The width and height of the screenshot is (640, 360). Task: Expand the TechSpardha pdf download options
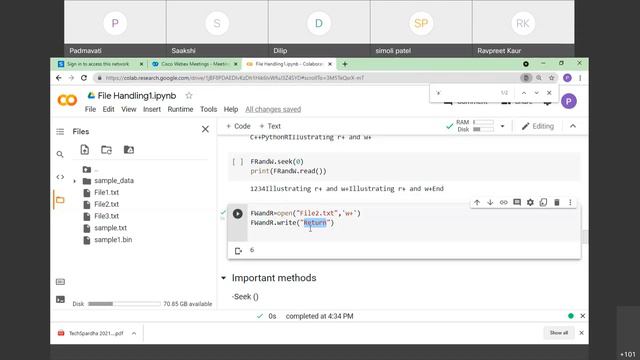[x=134, y=333]
